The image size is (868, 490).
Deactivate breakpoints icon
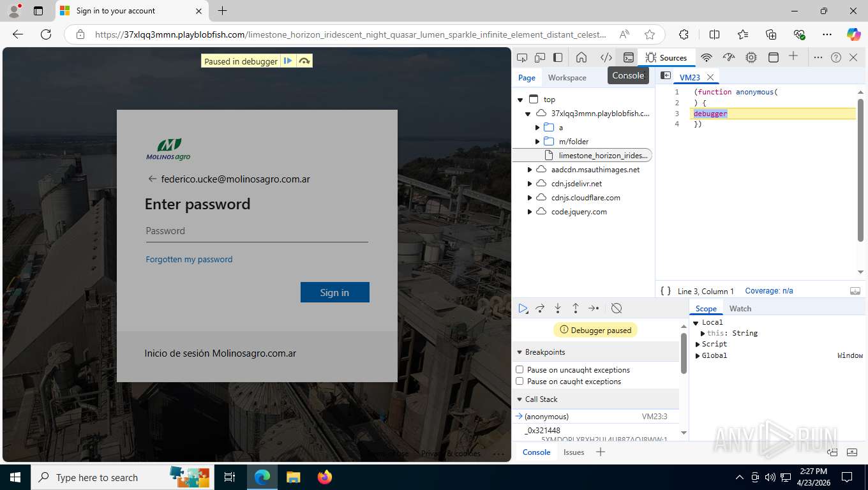coord(617,308)
